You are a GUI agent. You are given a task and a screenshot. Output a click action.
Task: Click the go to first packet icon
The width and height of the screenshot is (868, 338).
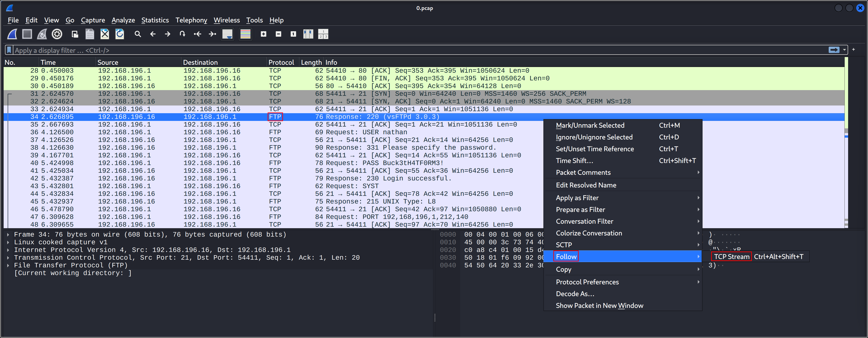(198, 34)
